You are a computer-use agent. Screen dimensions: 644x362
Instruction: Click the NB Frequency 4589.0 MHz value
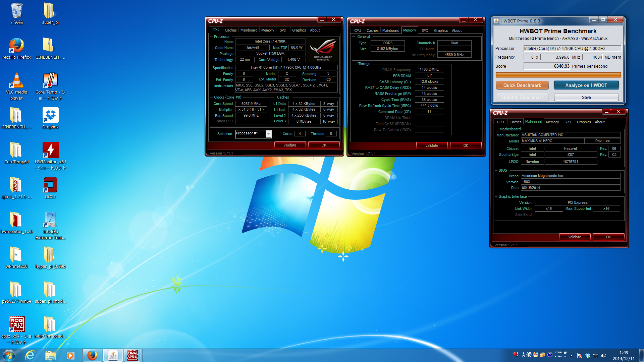454,55
